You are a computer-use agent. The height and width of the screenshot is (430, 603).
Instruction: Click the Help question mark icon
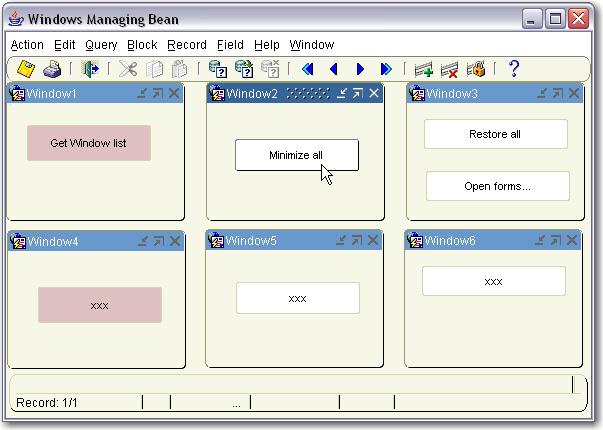coord(514,69)
